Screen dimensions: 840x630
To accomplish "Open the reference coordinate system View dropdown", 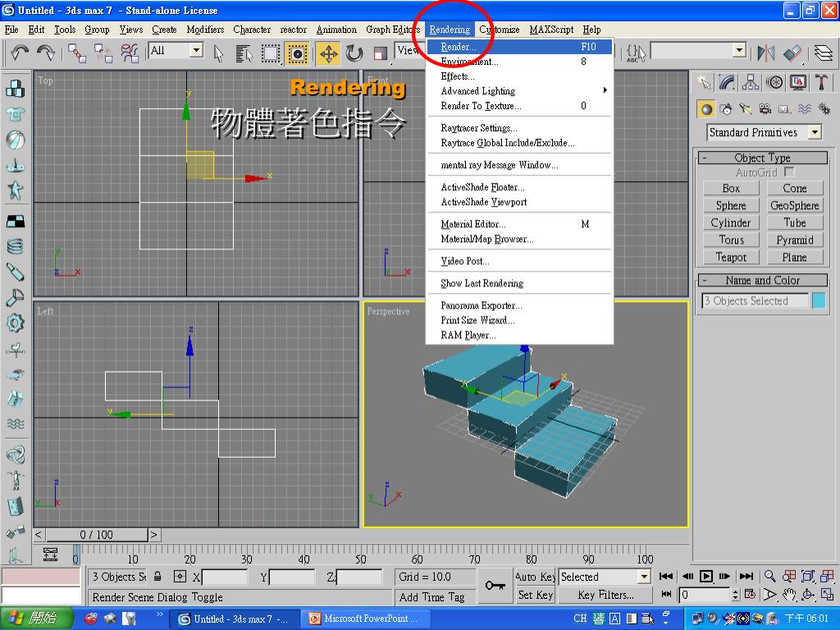I will coord(410,50).
